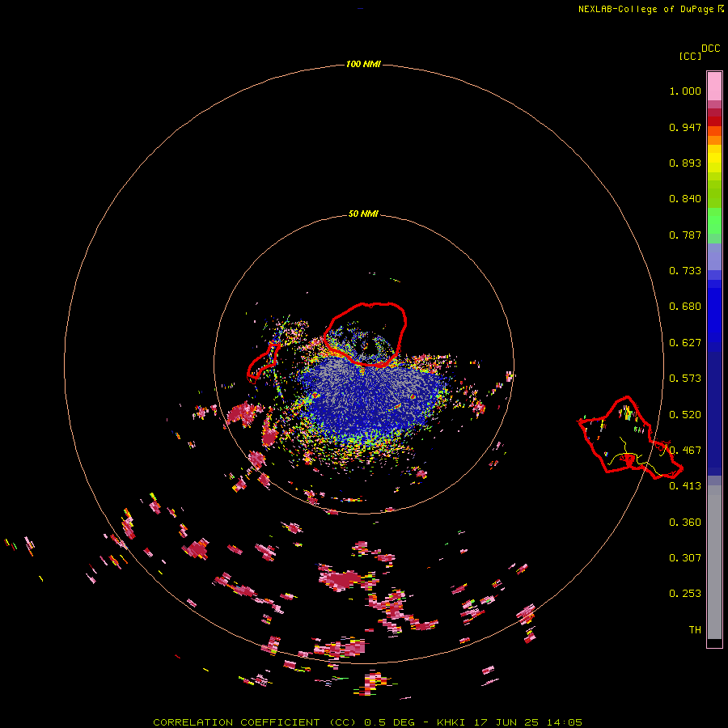Select the 0.733 legend value
The width and height of the screenshot is (728, 728).
(685, 271)
